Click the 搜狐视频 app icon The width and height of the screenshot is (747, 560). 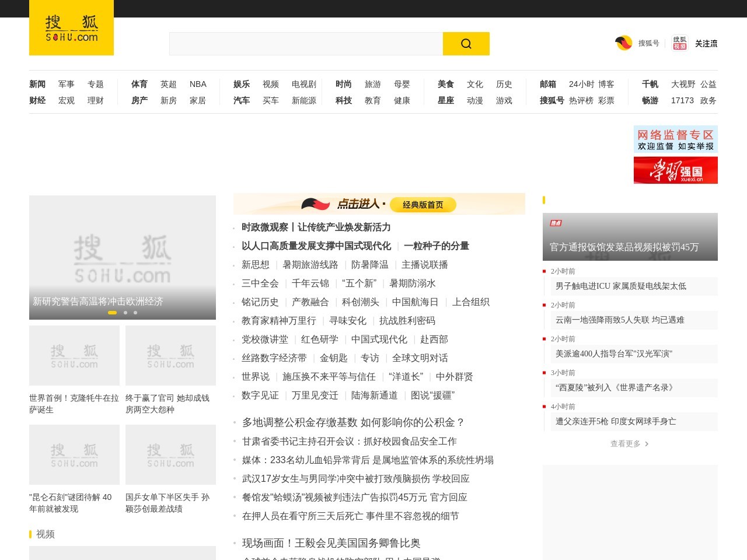(x=679, y=43)
